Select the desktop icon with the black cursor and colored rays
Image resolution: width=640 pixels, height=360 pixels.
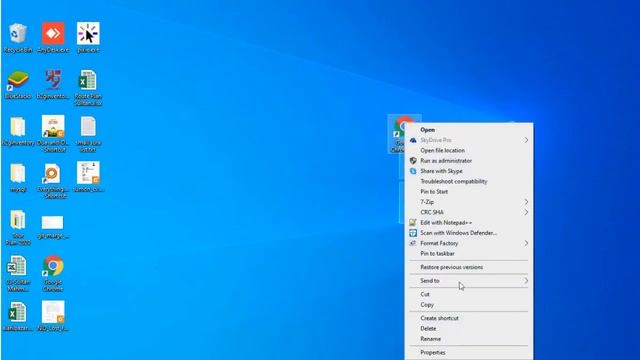(88, 33)
